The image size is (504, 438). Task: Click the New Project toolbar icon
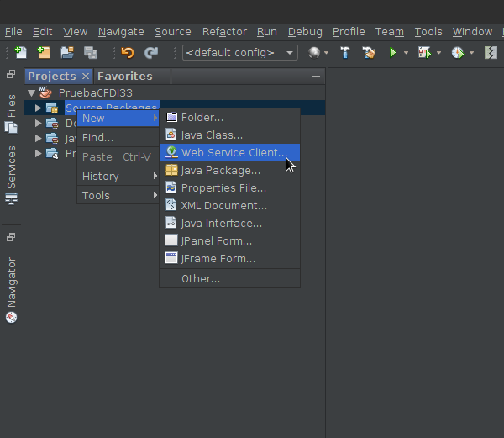click(44, 52)
